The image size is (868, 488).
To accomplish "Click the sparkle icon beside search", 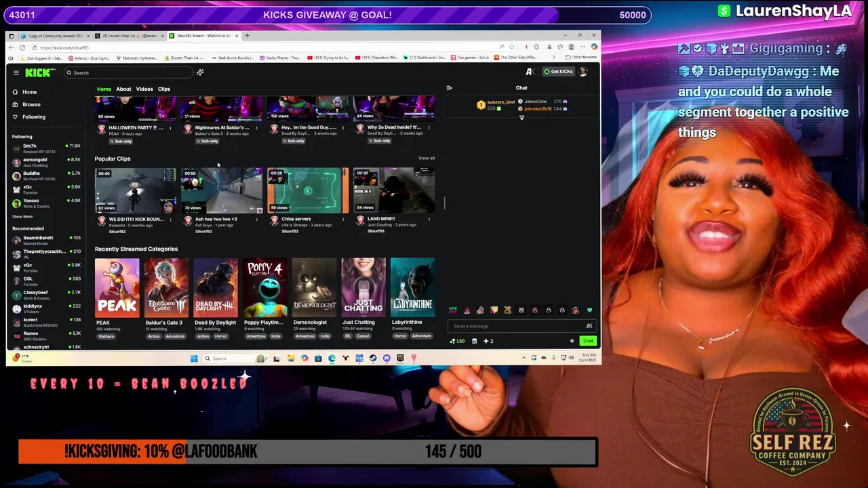I will point(200,73).
